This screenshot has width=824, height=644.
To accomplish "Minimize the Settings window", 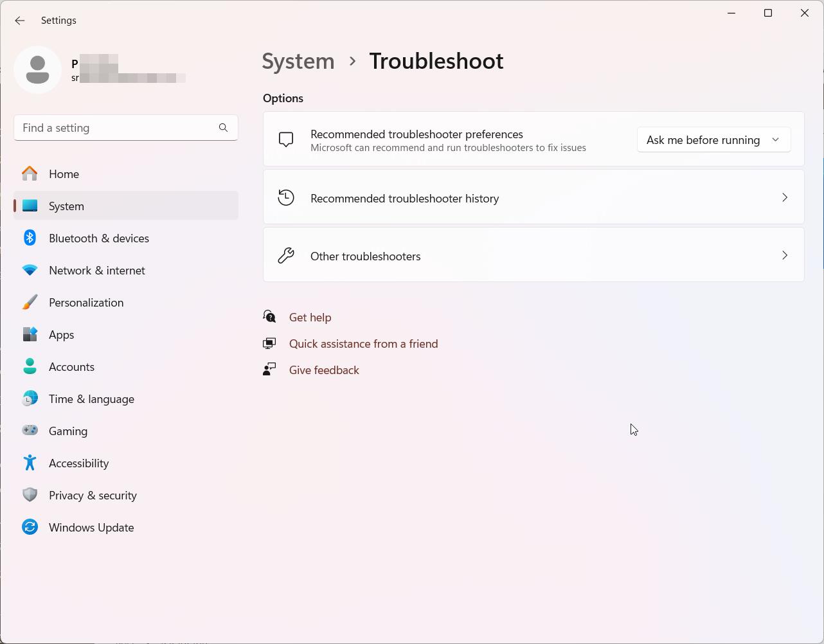I will (x=731, y=13).
